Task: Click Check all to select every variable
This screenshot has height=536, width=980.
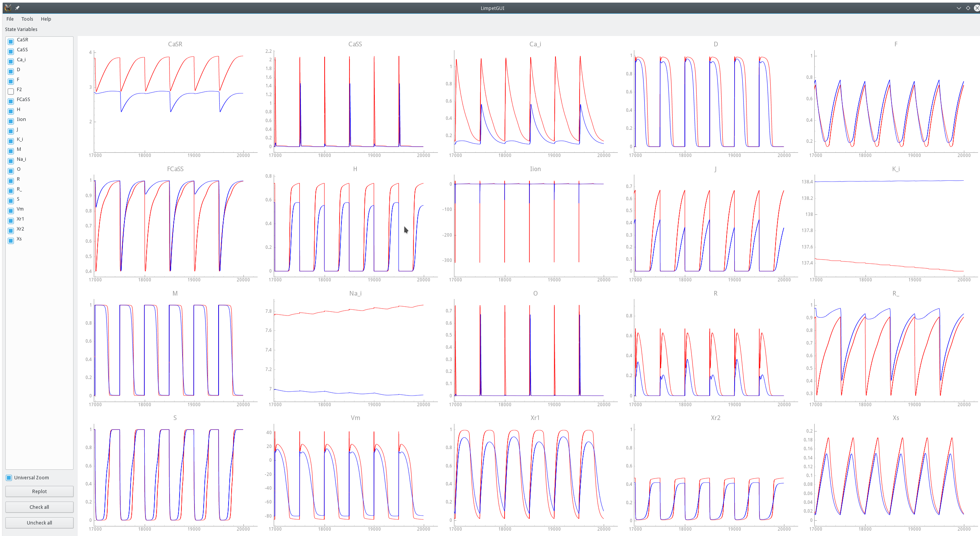Action: point(39,507)
